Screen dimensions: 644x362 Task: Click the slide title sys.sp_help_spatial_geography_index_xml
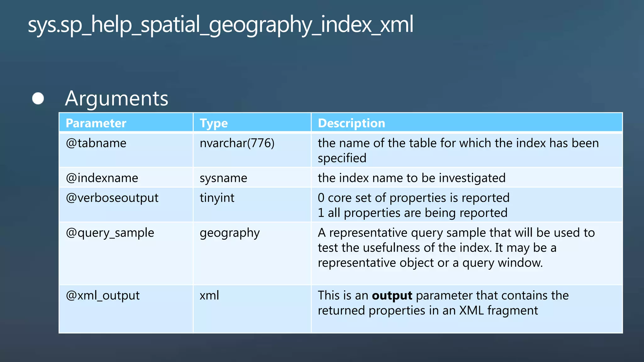(220, 25)
